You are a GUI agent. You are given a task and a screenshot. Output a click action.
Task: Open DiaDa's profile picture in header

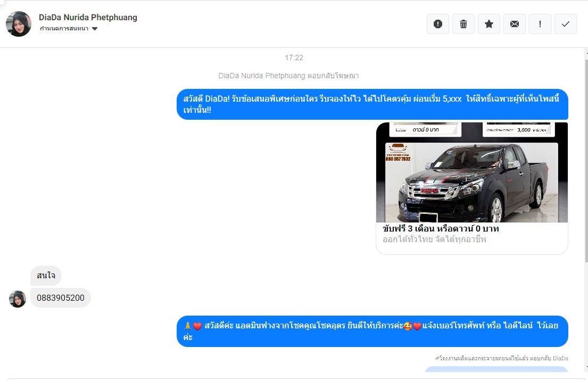point(19,24)
